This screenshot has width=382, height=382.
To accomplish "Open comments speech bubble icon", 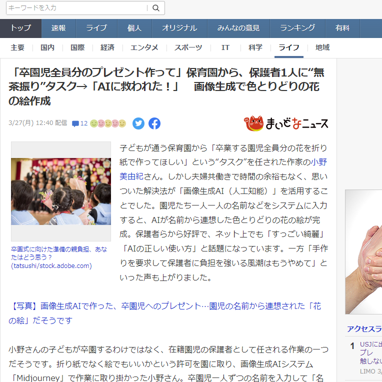I will [x=76, y=124].
